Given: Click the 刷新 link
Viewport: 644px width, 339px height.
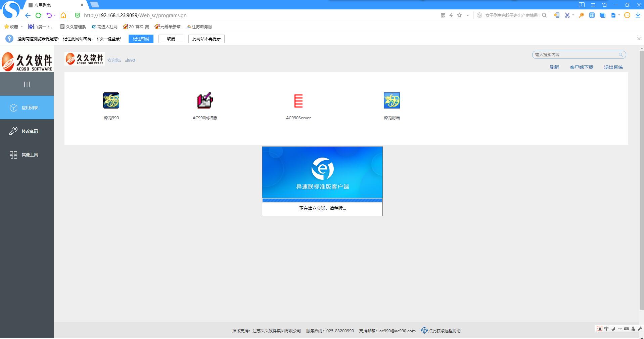Looking at the screenshot, I should point(554,67).
